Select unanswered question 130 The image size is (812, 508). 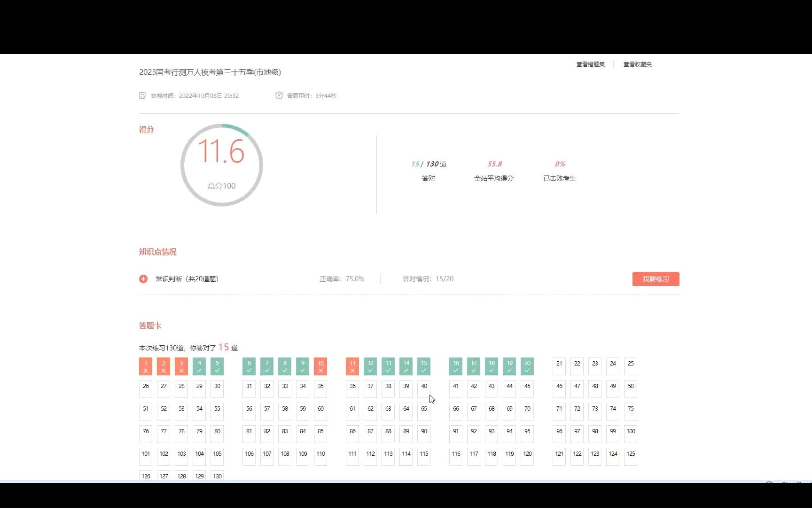pos(217,476)
